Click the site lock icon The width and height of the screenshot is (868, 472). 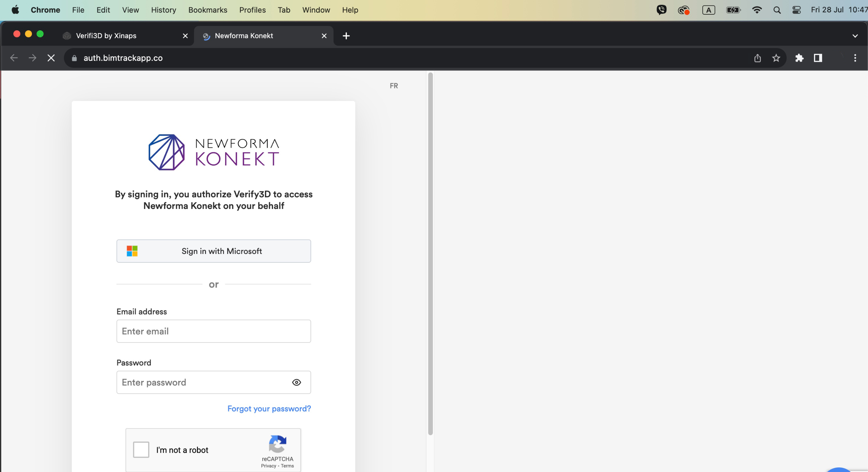coord(75,58)
